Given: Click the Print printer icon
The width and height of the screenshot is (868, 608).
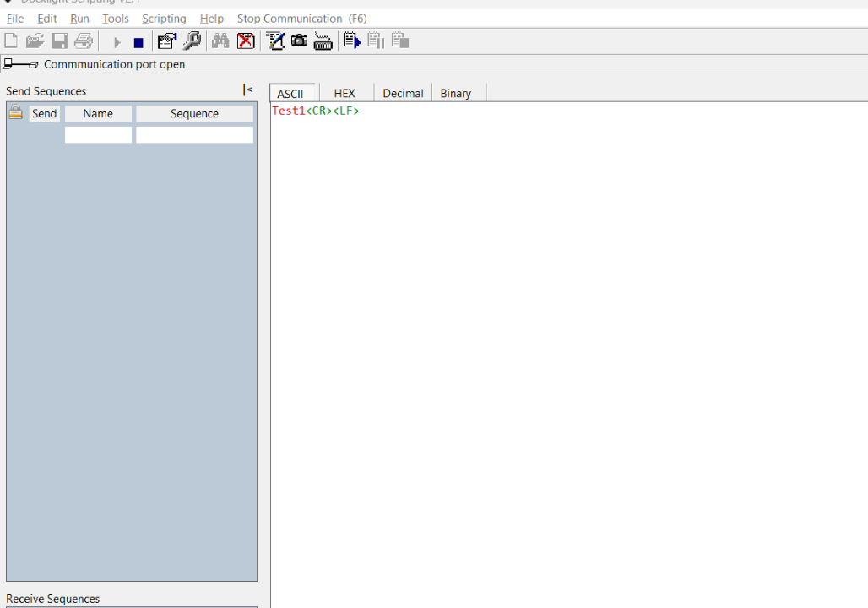Looking at the screenshot, I should (84, 41).
